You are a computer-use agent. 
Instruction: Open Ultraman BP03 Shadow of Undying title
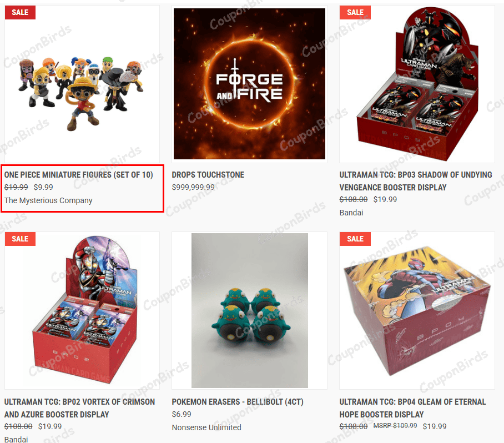tap(416, 181)
